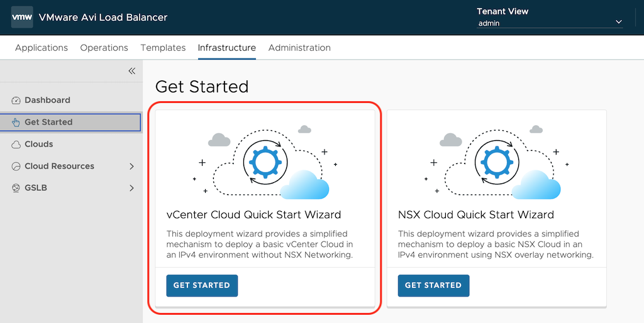Click the Tenant View label
The width and height of the screenshot is (644, 323).
coord(502,11)
